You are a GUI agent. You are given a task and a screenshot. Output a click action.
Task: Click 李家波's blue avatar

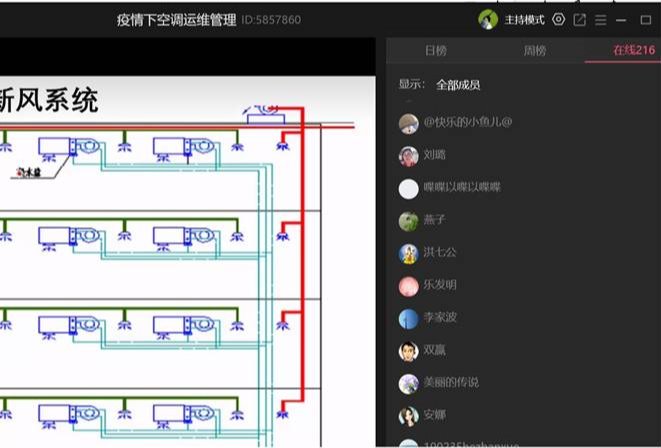pos(408,319)
